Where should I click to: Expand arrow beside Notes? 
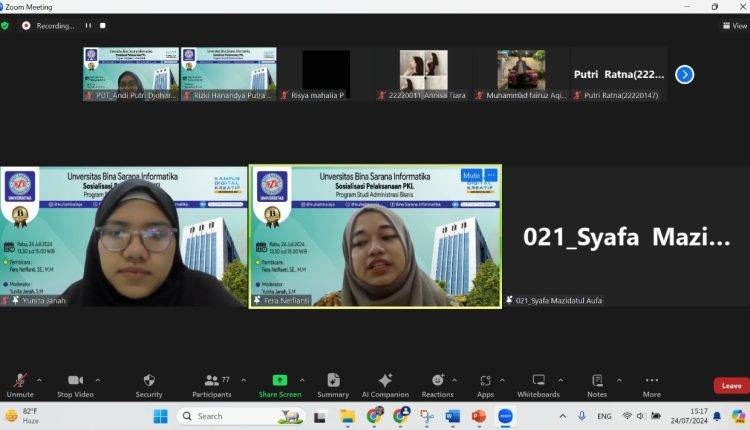click(619, 380)
